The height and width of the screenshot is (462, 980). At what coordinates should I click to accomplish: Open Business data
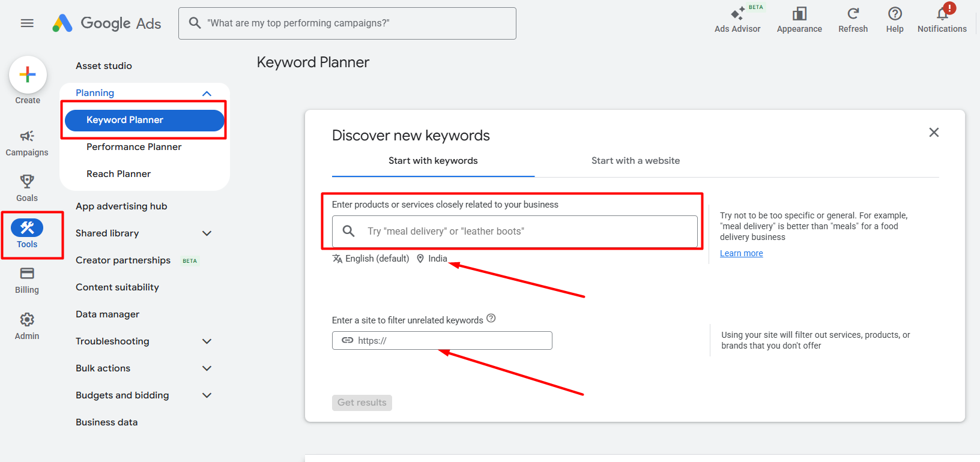106,422
